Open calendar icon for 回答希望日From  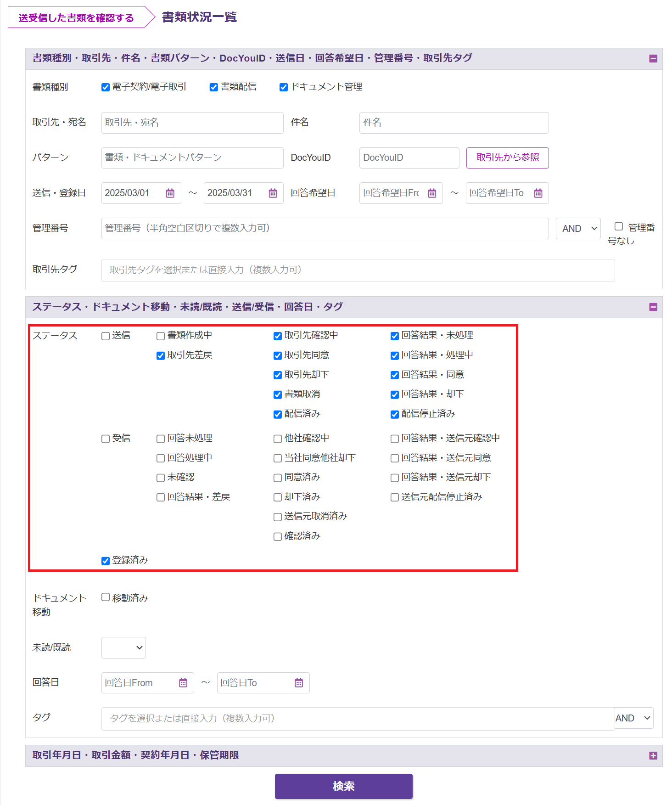point(432,193)
